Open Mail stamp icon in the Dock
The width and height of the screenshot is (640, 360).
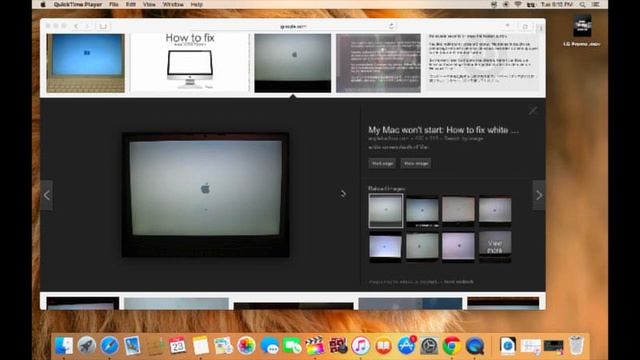pos(132,346)
